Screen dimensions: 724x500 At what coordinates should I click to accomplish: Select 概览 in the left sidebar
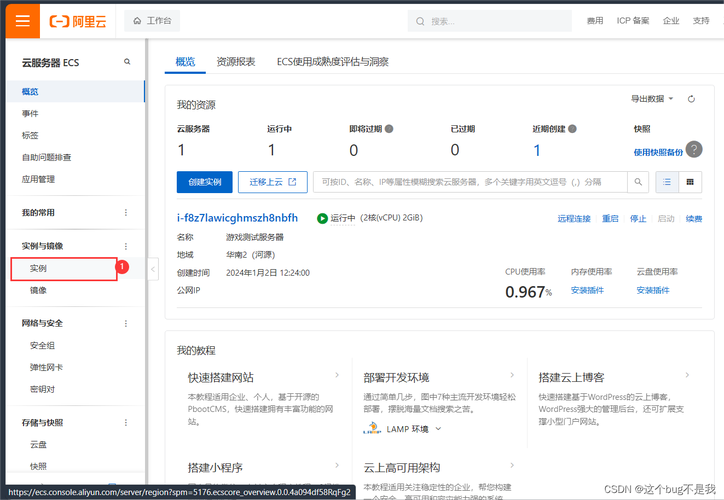pyautogui.click(x=76, y=91)
